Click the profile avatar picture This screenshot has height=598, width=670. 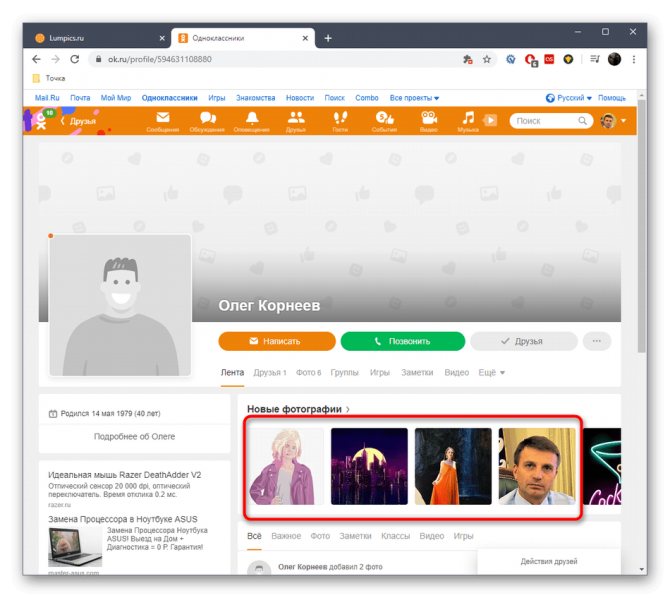pos(120,305)
